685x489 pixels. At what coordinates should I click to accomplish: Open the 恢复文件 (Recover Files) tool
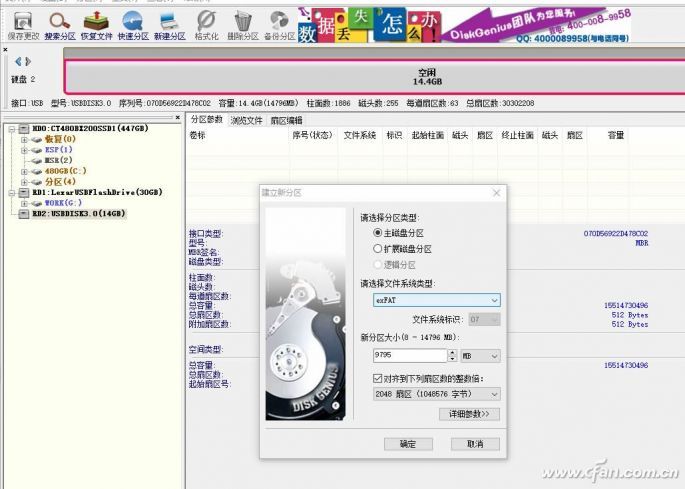pyautogui.click(x=96, y=23)
